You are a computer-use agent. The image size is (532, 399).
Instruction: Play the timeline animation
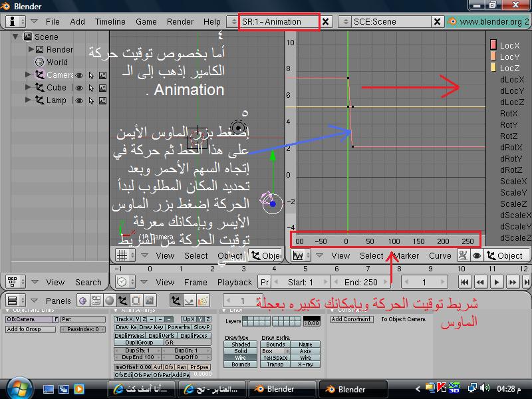tap(497, 282)
